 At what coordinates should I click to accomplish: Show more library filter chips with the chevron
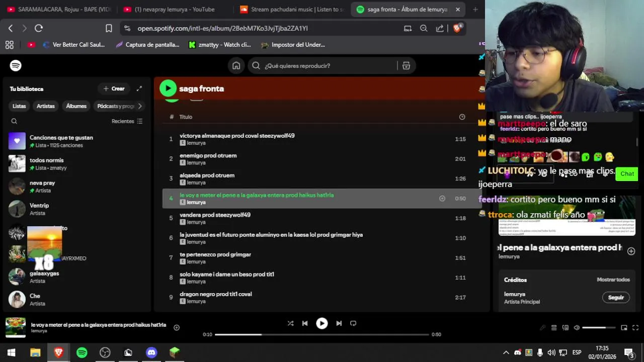point(140,106)
